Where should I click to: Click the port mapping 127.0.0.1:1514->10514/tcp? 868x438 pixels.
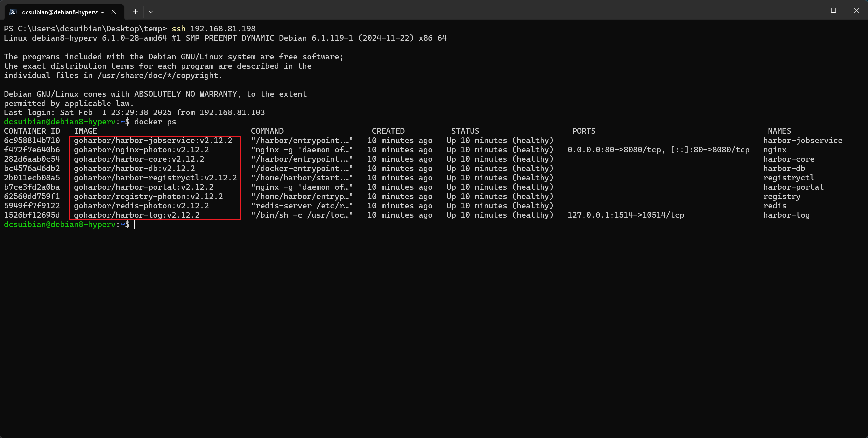point(626,215)
